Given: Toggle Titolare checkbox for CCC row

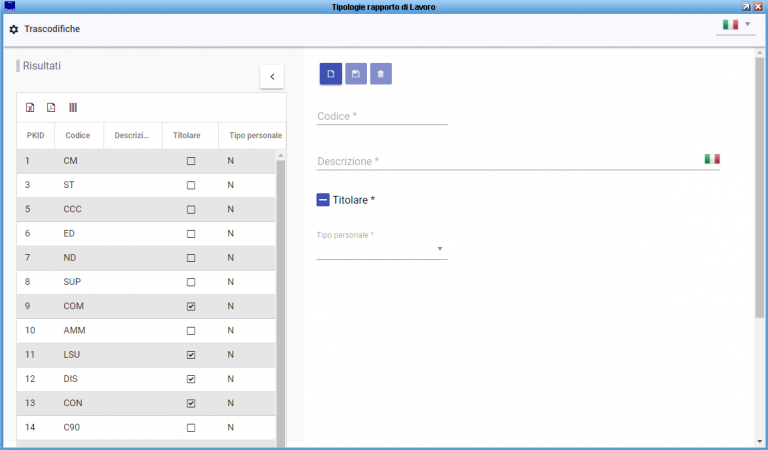Looking at the screenshot, I should pyautogui.click(x=191, y=210).
